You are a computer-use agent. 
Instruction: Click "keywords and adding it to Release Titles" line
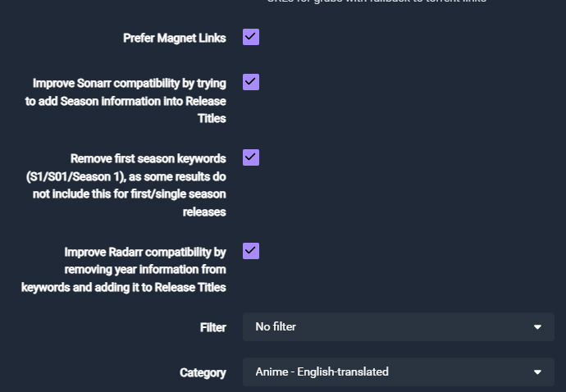coord(123,287)
